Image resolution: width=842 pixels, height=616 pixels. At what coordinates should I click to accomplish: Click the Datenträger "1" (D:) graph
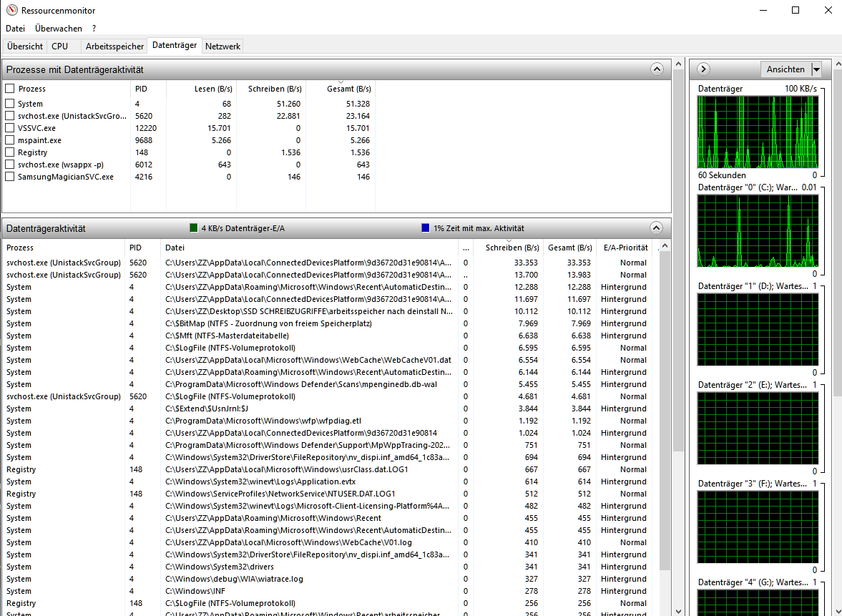pos(758,330)
